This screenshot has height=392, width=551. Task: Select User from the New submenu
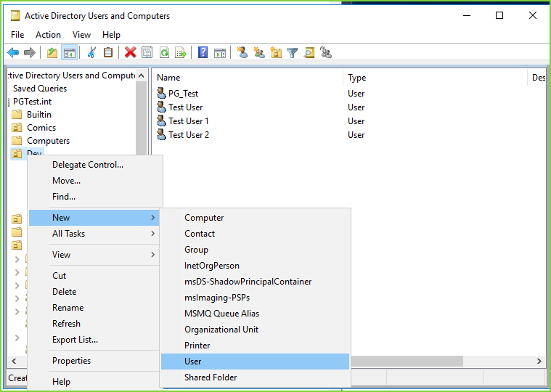coord(193,362)
